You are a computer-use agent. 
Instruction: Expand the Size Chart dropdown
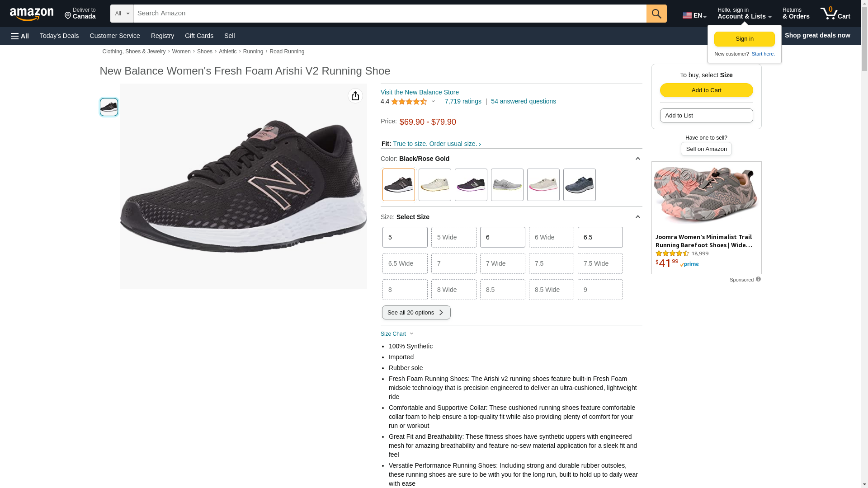pyautogui.click(x=397, y=334)
